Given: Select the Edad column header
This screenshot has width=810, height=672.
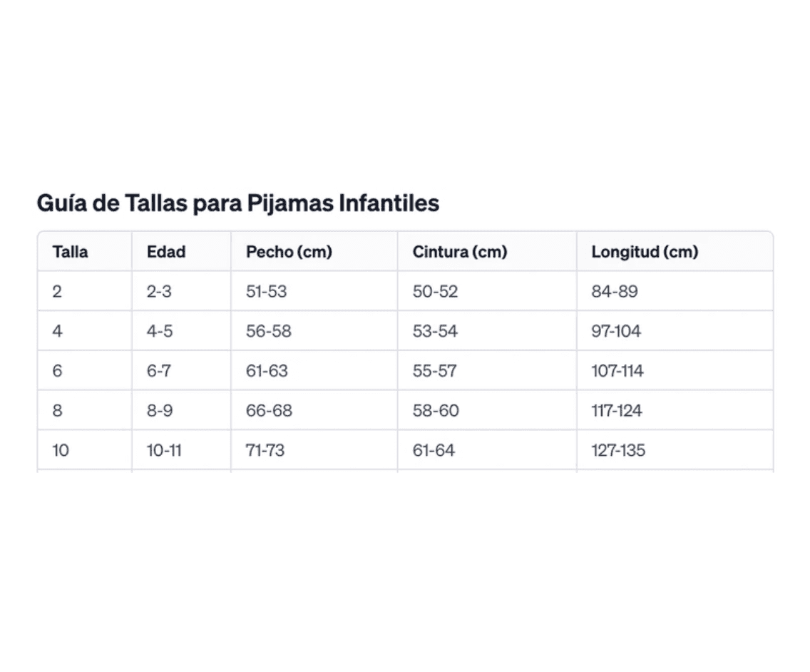Looking at the screenshot, I should click(x=166, y=252).
